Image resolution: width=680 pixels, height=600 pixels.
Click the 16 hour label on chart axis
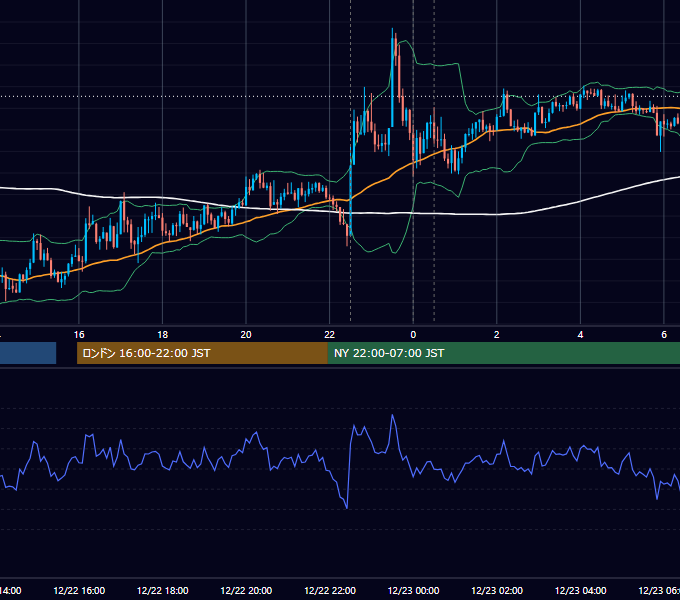[x=79, y=334]
